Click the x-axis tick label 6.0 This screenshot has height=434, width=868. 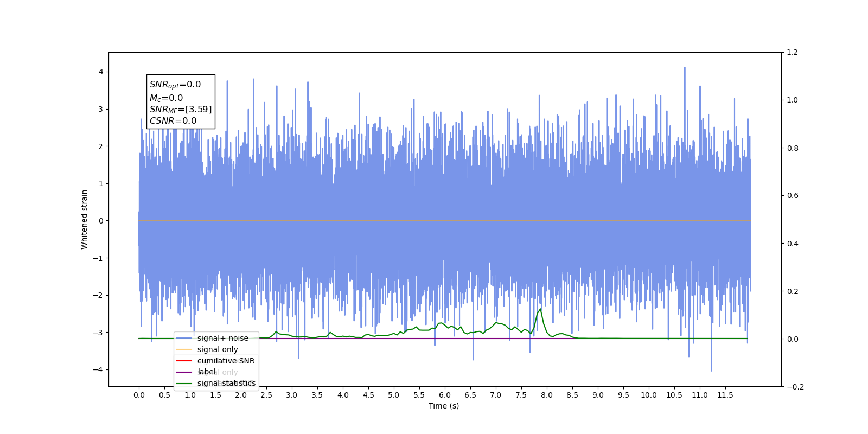(445, 395)
